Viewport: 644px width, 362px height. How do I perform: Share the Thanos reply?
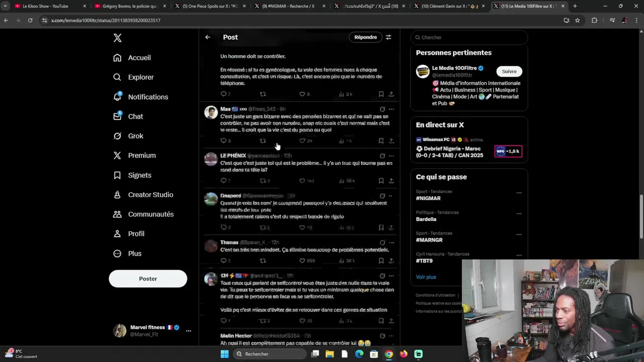[x=391, y=261]
